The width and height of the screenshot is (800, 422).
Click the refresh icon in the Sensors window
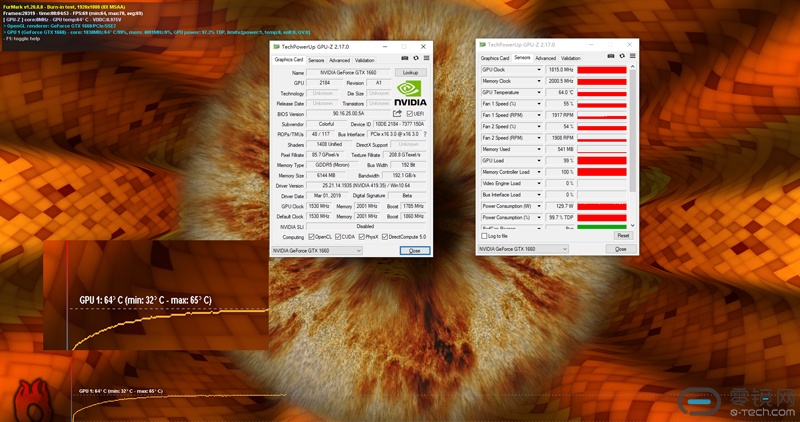click(x=622, y=56)
